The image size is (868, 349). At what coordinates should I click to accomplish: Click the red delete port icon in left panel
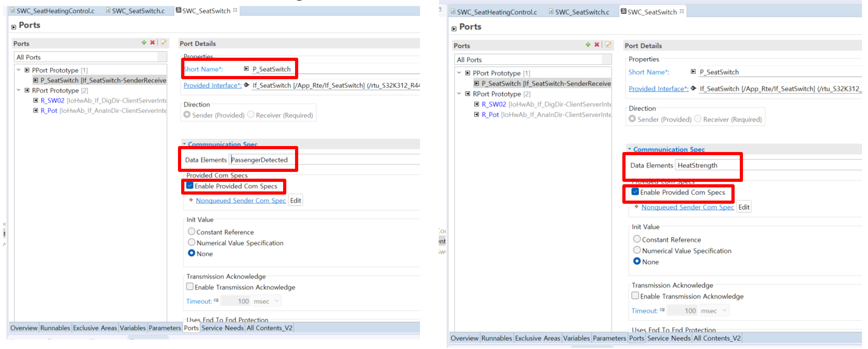(x=152, y=43)
